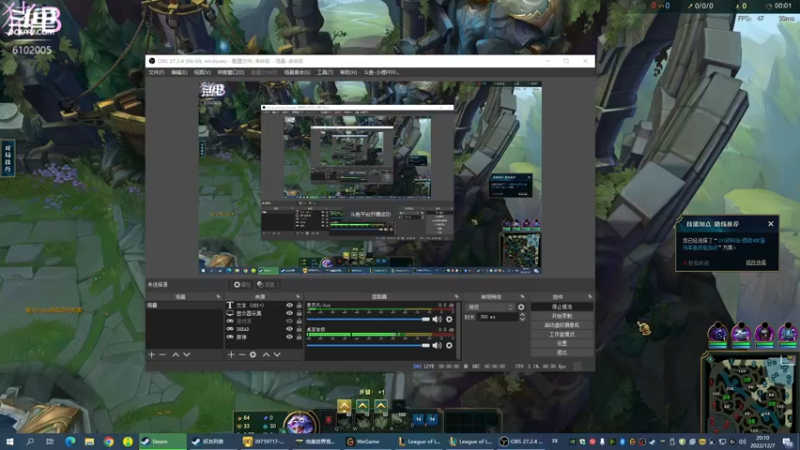The height and width of the screenshot is (450, 800).
Task: Toggle visibility of IKEA3 source
Action: coord(289,329)
